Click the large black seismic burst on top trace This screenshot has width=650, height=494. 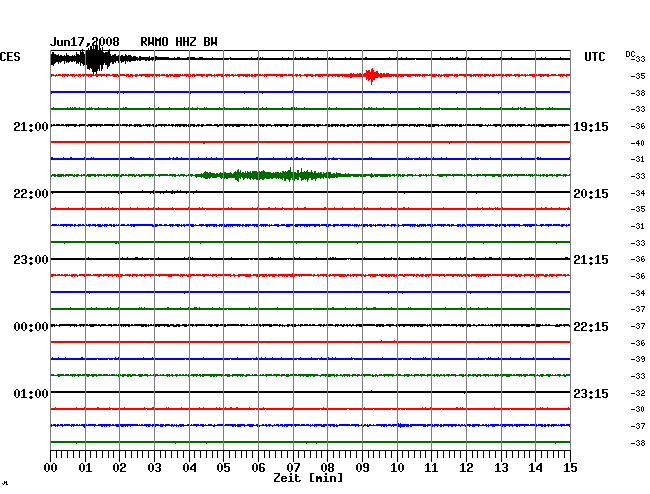(x=96, y=59)
